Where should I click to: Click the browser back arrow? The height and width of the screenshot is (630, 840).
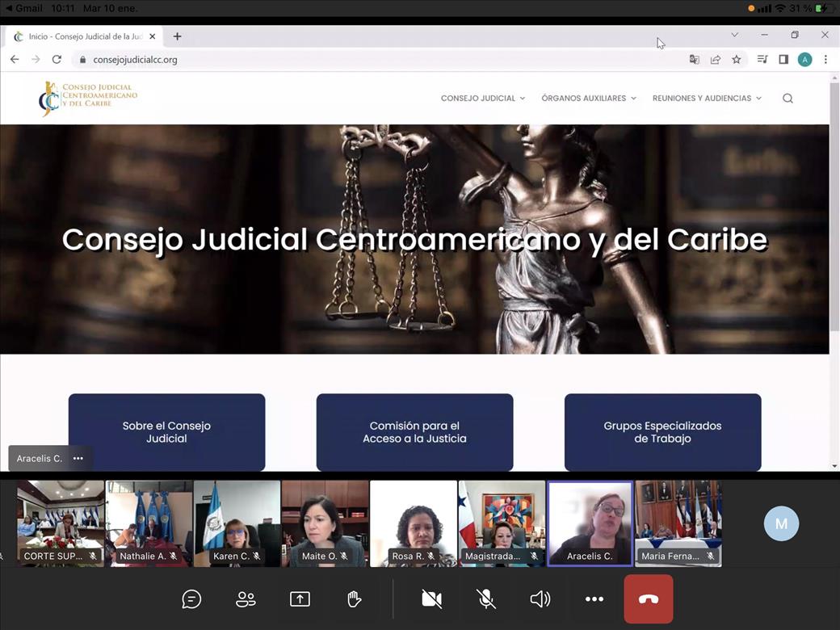(15, 60)
